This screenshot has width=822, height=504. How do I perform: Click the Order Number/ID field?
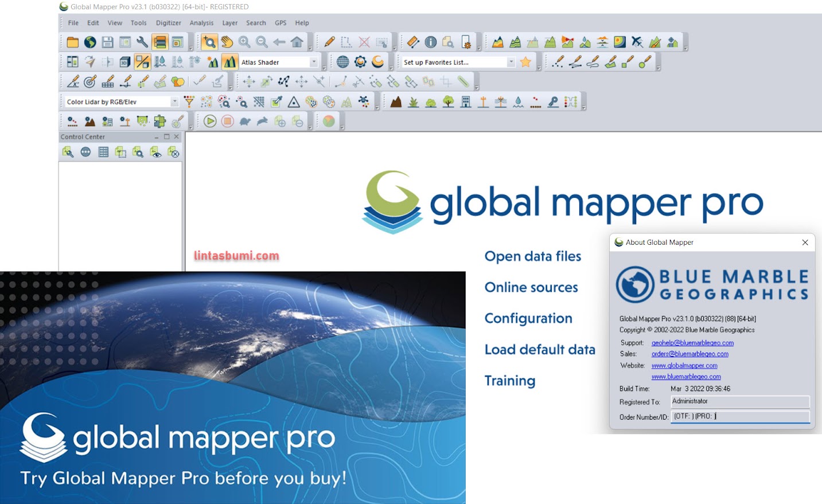click(x=740, y=416)
